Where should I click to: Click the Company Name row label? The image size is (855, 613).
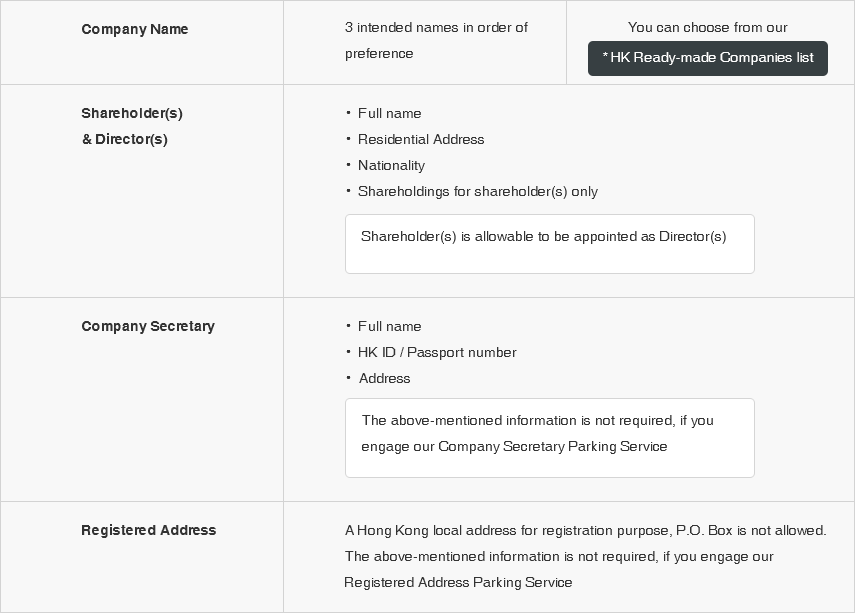pyautogui.click(x=135, y=29)
